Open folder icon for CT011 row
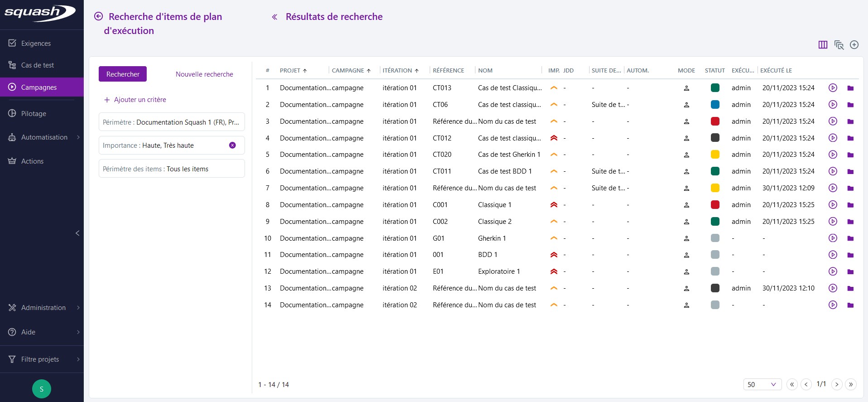The image size is (868, 402). coord(850,171)
